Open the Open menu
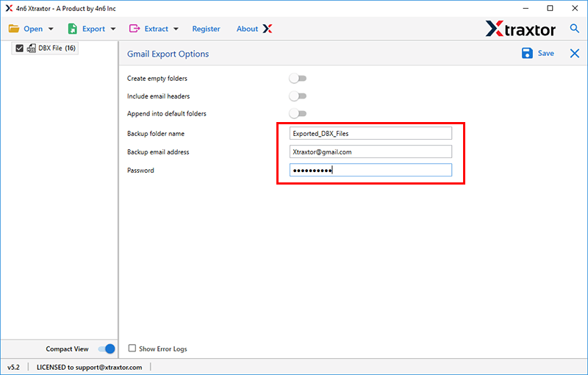The width and height of the screenshot is (588, 375). point(32,29)
